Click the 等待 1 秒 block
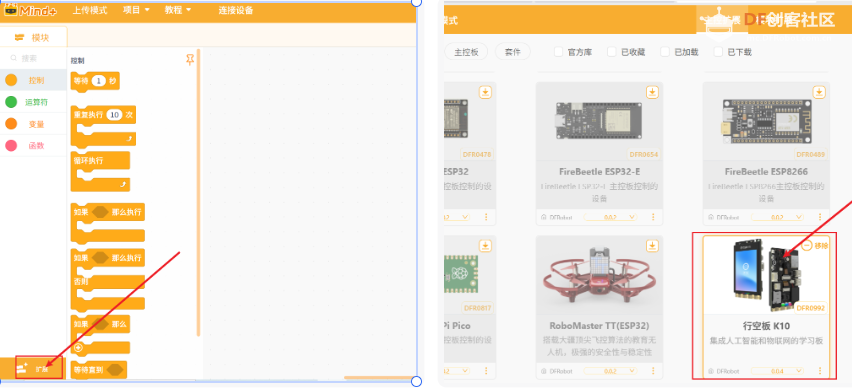The width and height of the screenshot is (852, 388). pyautogui.click(x=95, y=81)
